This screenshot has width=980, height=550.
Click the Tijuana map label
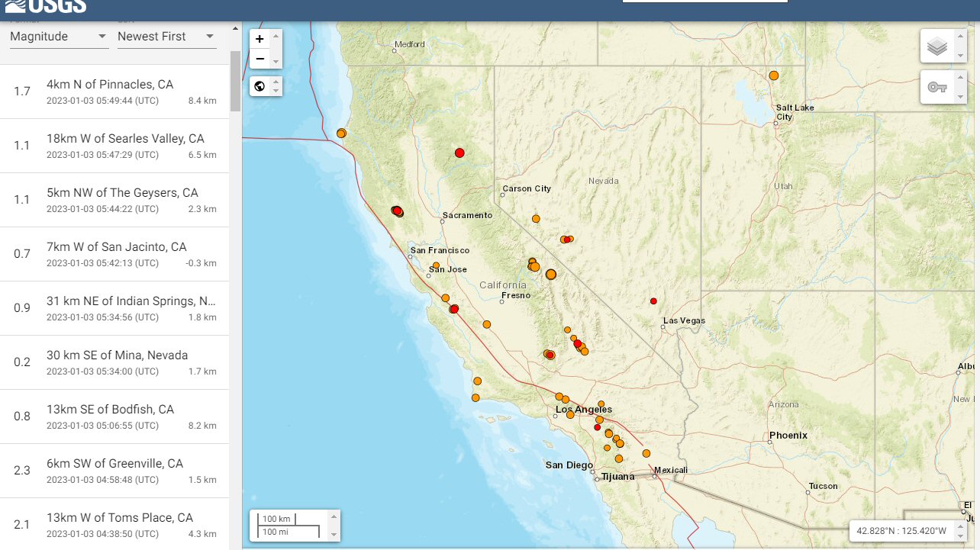(617, 477)
